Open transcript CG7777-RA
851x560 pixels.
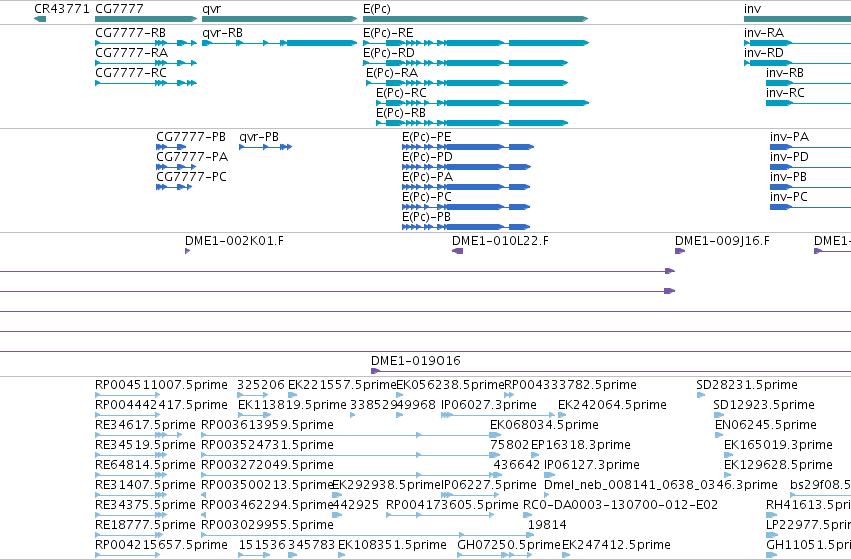(131, 53)
